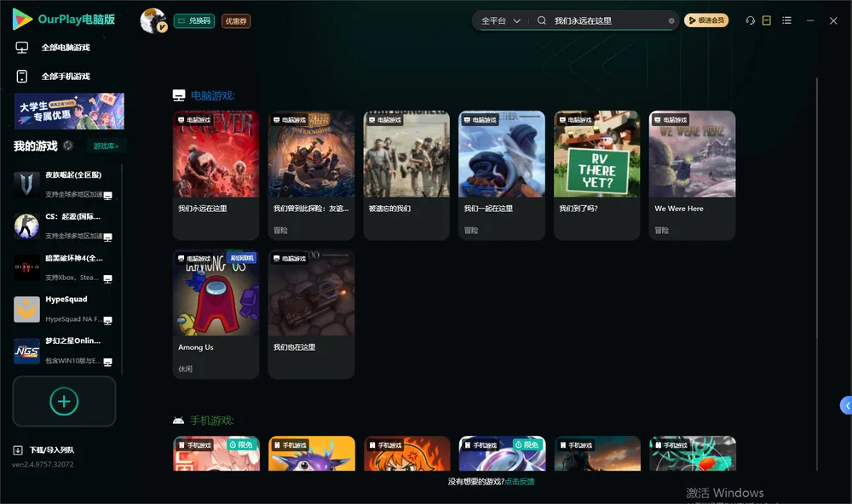Click the OurPlay logo icon
The width and height of the screenshot is (852, 504).
coord(22,20)
